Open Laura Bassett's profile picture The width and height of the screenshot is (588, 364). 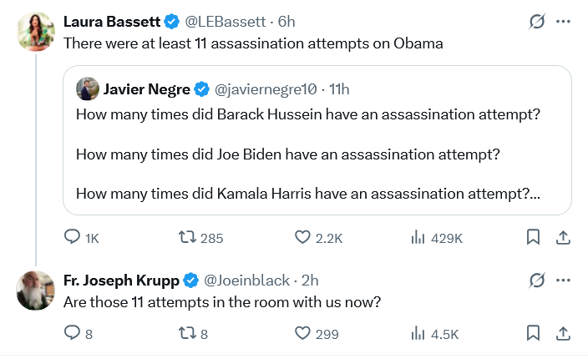click(x=36, y=31)
